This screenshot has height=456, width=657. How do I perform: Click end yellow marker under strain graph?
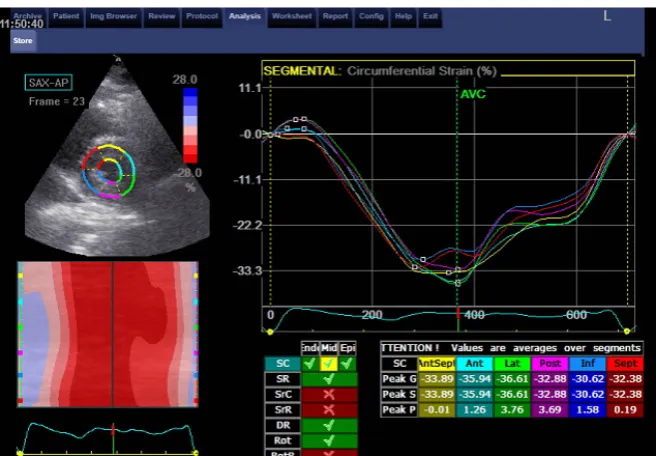click(x=627, y=331)
